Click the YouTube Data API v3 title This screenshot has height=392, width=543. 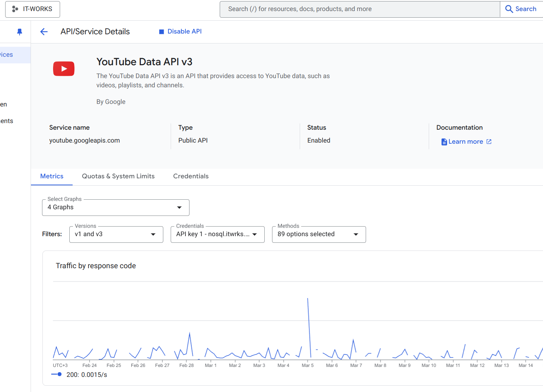(x=145, y=62)
